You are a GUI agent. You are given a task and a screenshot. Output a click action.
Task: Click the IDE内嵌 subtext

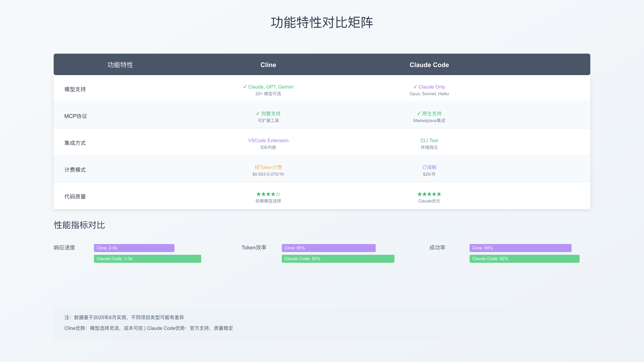tap(268, 147)
